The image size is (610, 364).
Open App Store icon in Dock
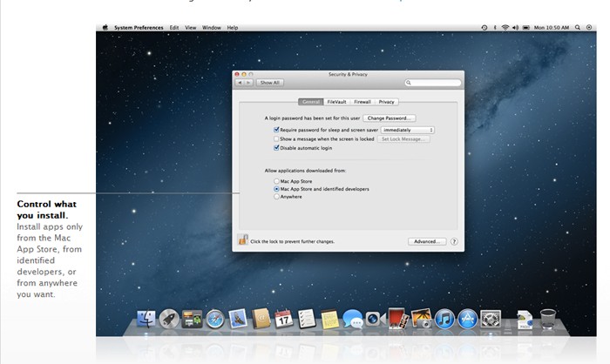click(x=467, y=320)
